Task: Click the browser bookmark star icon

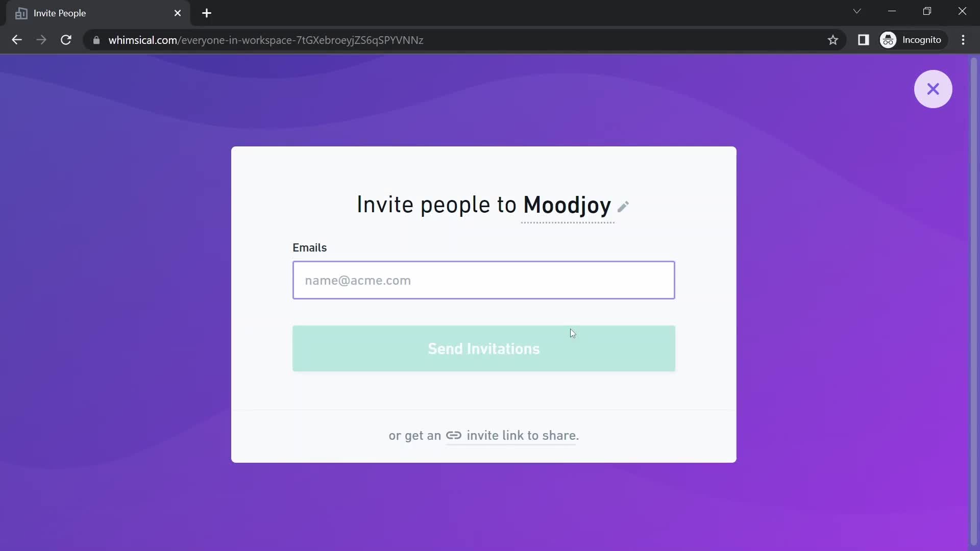Action: [x=834, y=40]
